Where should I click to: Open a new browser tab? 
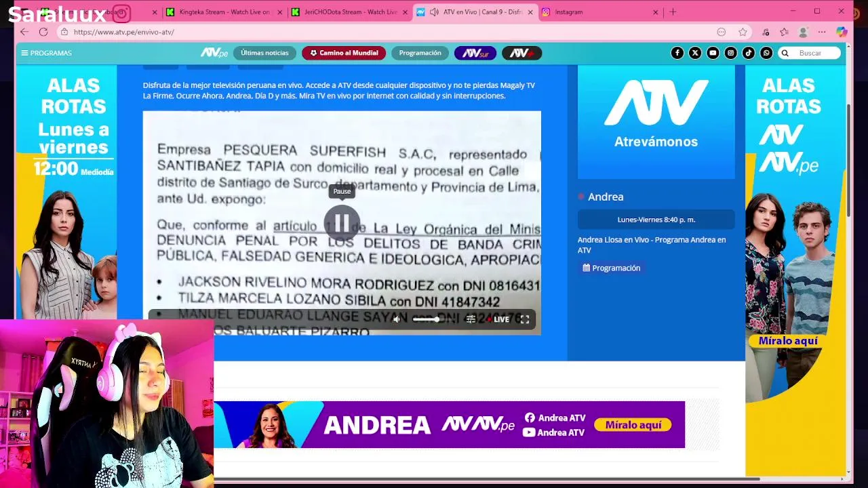(673, 12)
